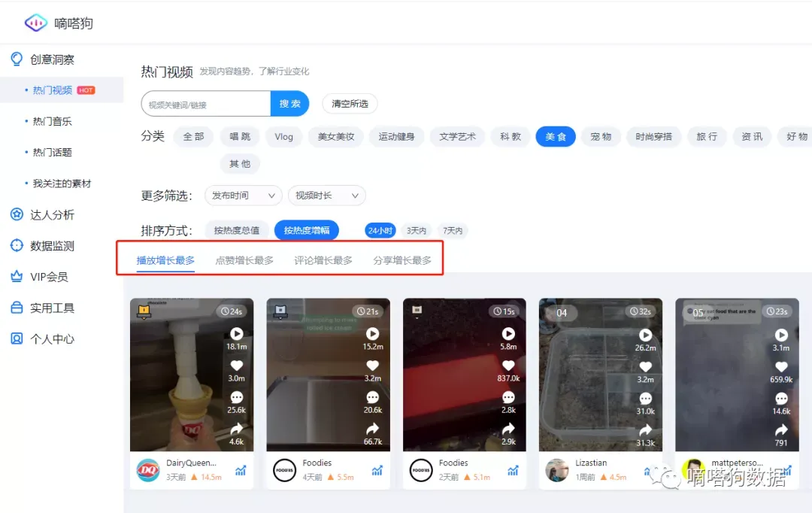Viewport: 812px width, 513px height.
Task: Select 宠物 category filter
Action: pos(601,137)
